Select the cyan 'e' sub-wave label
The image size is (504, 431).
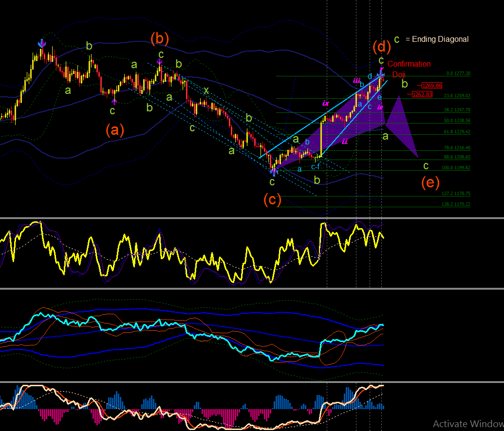379,97
